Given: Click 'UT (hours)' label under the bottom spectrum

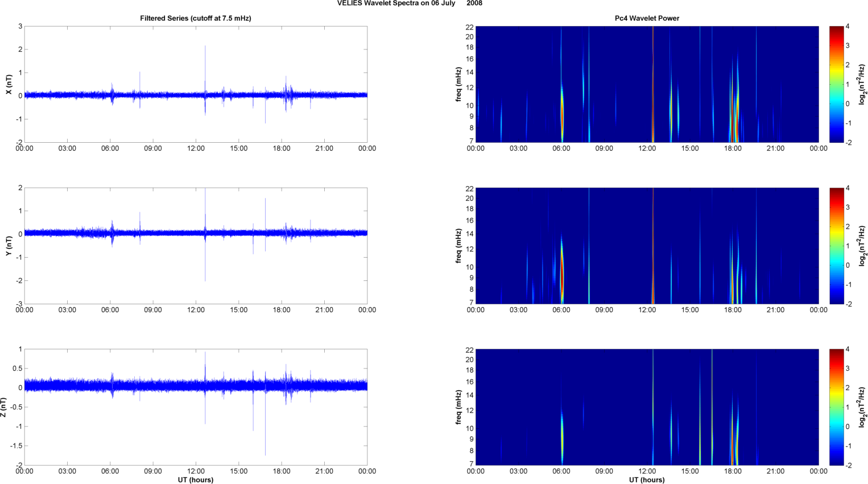Looking at the screenshot, I should (647, 479).
